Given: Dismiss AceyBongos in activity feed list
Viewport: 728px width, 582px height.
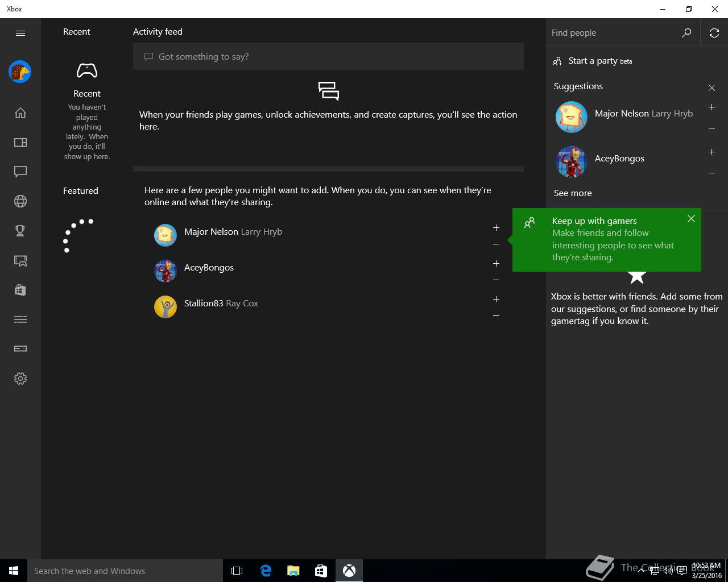Looking at the screenshot, I should pos(496,280).
